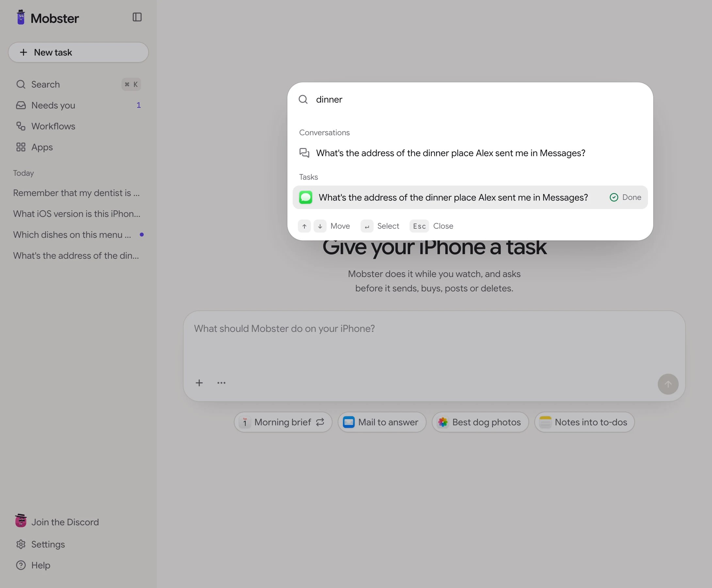
Task: Click the send arrow button
Action: coord(668,384)
